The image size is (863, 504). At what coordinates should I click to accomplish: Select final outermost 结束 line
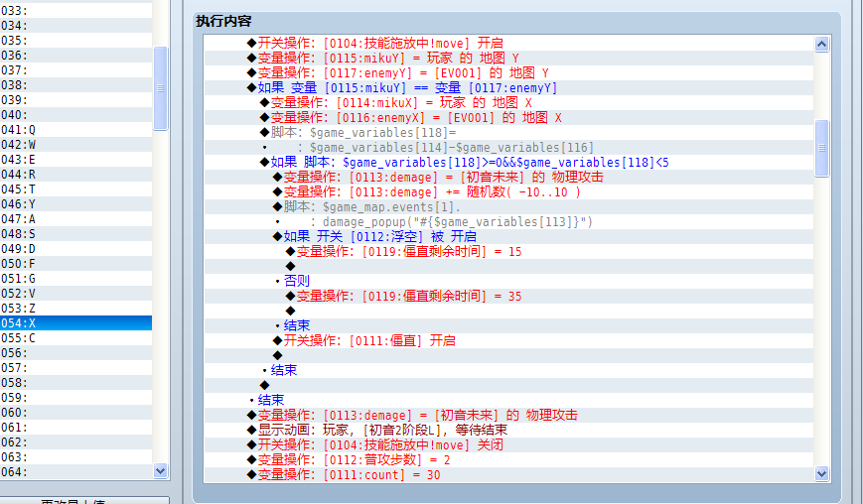(508, 400)
